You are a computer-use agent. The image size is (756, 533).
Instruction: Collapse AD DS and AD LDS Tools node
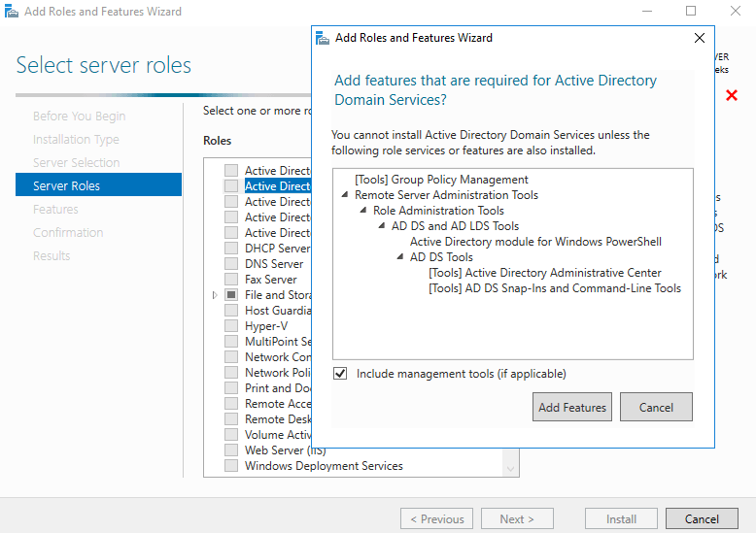[x=381, y=225]
